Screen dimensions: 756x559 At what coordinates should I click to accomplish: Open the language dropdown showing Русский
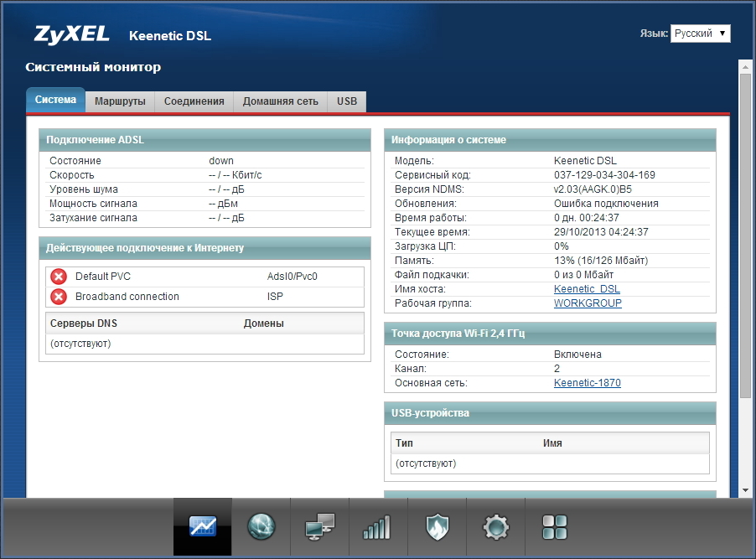(700, 34)
